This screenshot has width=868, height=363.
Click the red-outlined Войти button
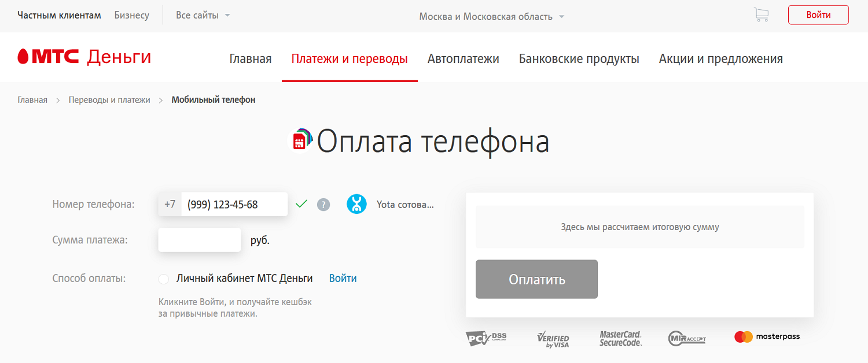point(818,15)
